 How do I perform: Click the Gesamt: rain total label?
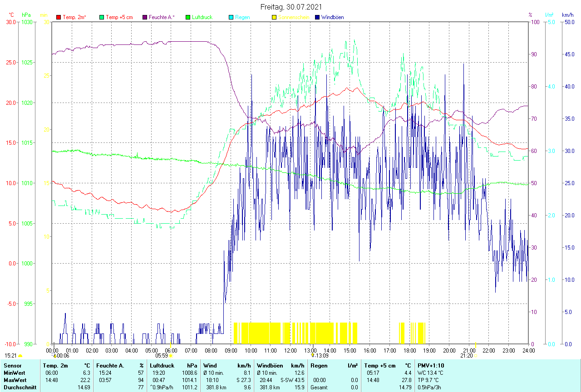(320, 387)
